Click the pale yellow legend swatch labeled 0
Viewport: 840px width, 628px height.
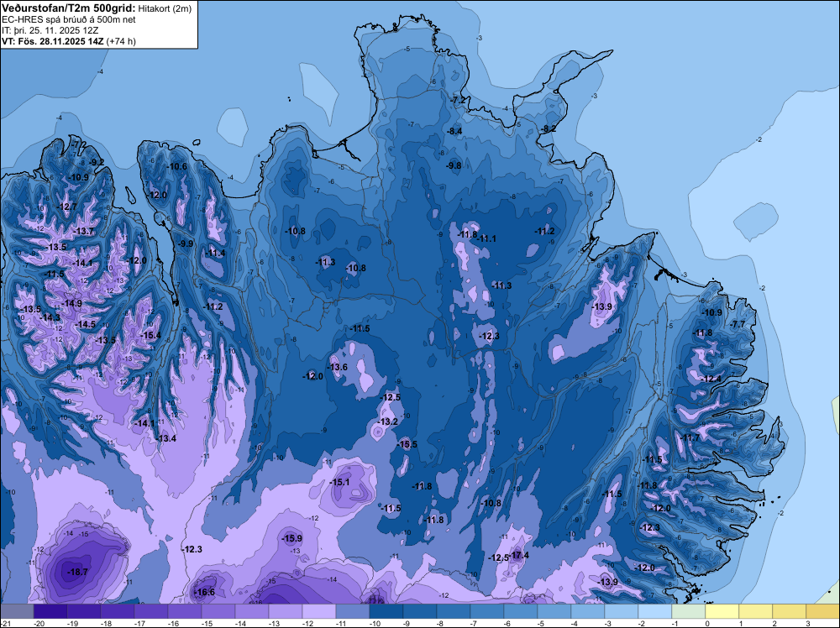tap(722, 611)
